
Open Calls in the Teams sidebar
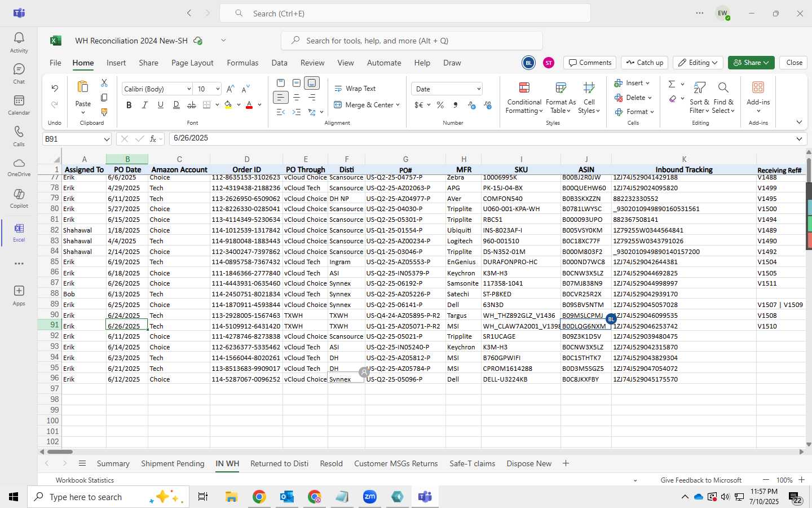[x=19, y=135]
